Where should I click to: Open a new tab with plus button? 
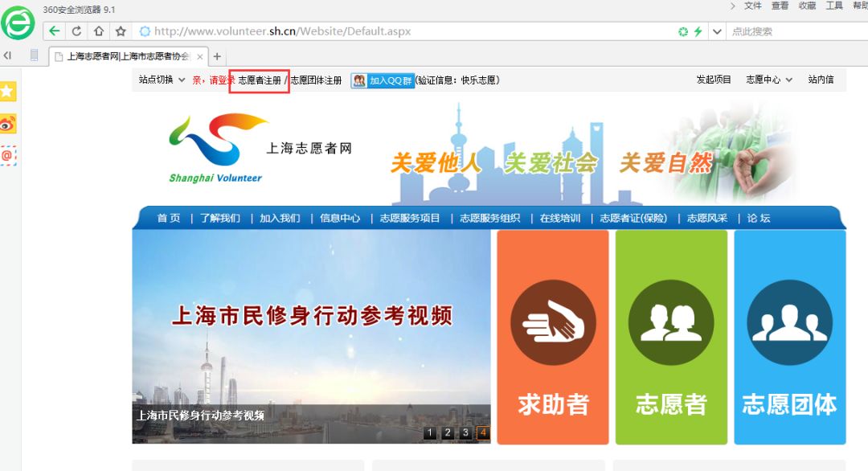coord(217,56)
